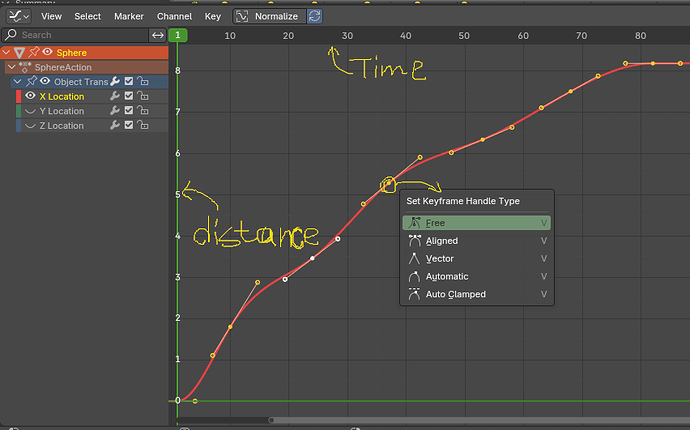This screenshot has width=690, height=430.
Task: Click the channel Search field
Action: coord(75,35)
